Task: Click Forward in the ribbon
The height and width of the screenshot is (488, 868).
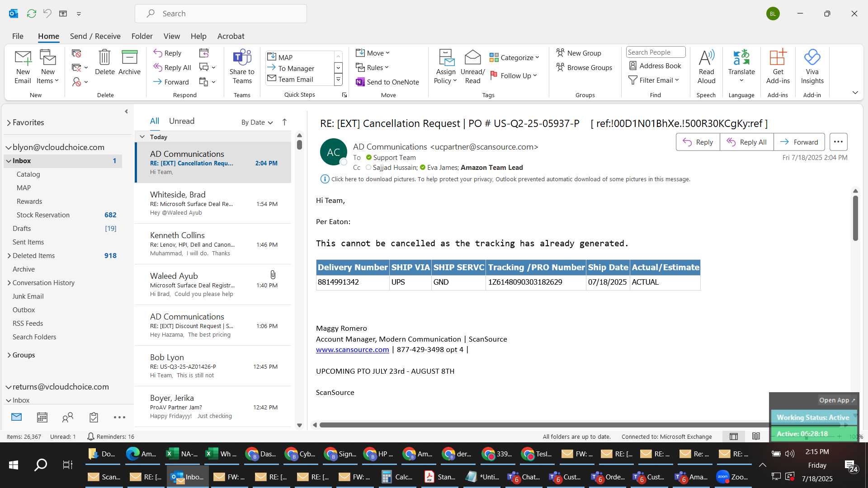Action: click(171, 82)
